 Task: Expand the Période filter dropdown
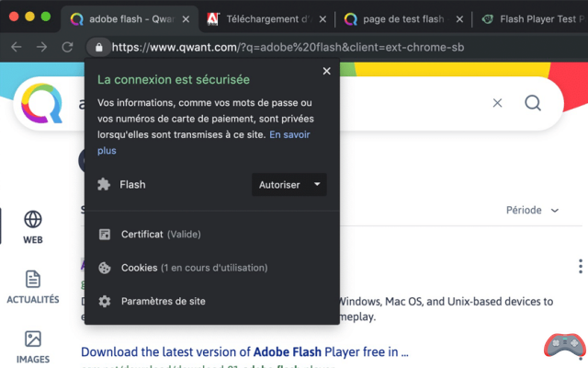533,210
